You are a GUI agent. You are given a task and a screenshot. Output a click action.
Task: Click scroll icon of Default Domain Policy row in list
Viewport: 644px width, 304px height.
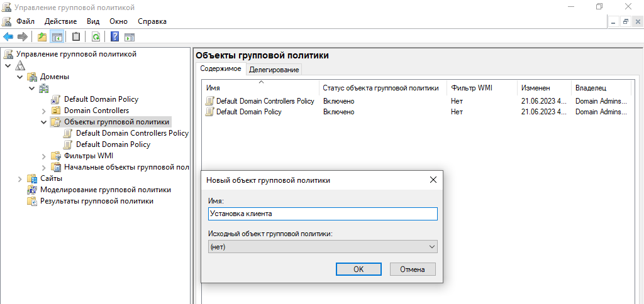pos(209,112)
